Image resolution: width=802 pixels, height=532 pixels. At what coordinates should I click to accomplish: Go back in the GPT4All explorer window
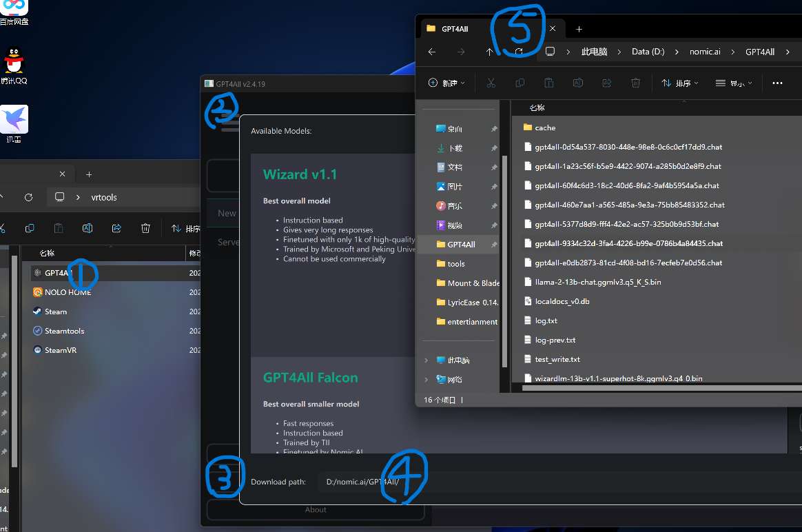click(432, 52)
